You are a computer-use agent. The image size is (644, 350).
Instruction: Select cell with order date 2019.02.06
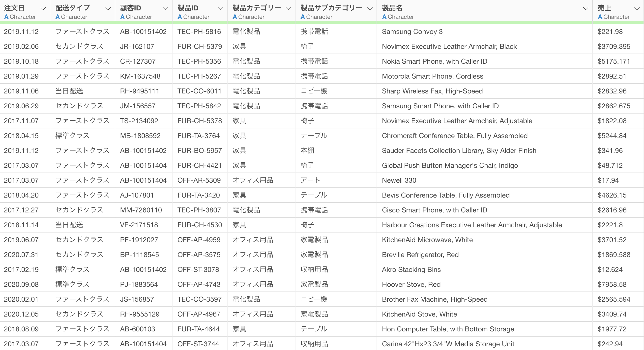coord(25,47)
